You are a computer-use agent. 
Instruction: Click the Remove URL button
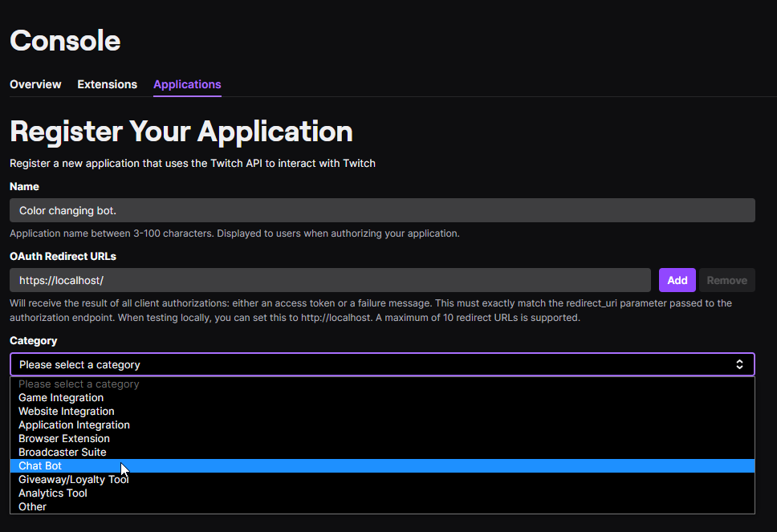[727, 280]
